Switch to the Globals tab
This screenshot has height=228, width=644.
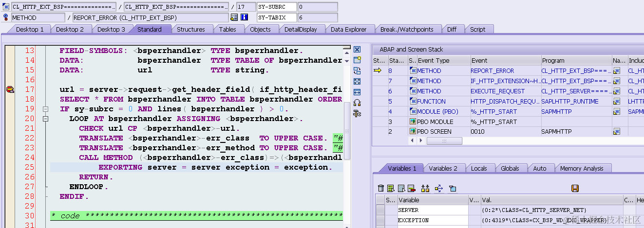pos(510,168)
